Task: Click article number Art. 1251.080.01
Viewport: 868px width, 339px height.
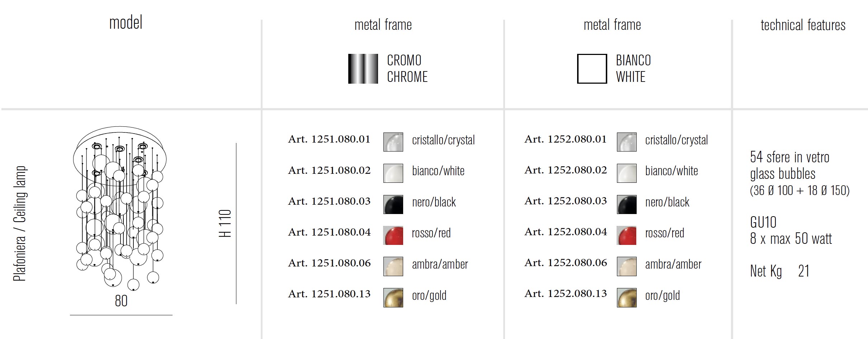Action: (329, 139)
